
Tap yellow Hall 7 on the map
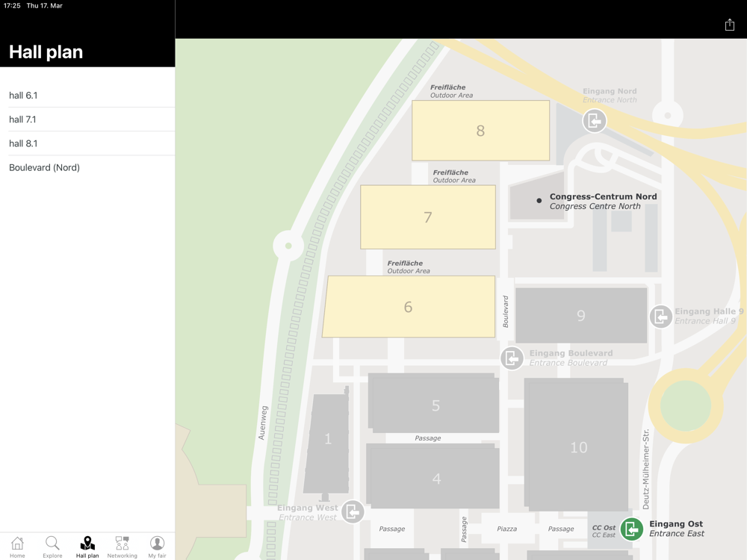427,217
